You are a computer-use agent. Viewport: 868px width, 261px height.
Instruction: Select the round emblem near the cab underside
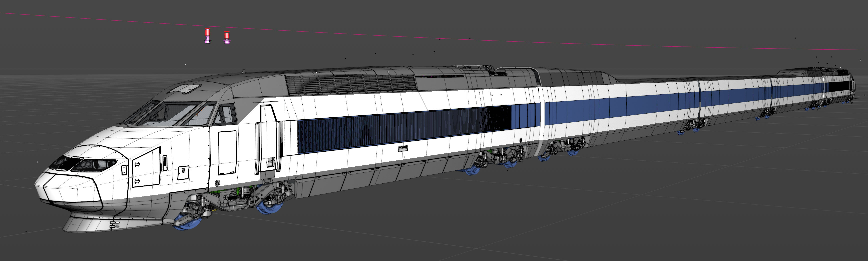[217, 183]
